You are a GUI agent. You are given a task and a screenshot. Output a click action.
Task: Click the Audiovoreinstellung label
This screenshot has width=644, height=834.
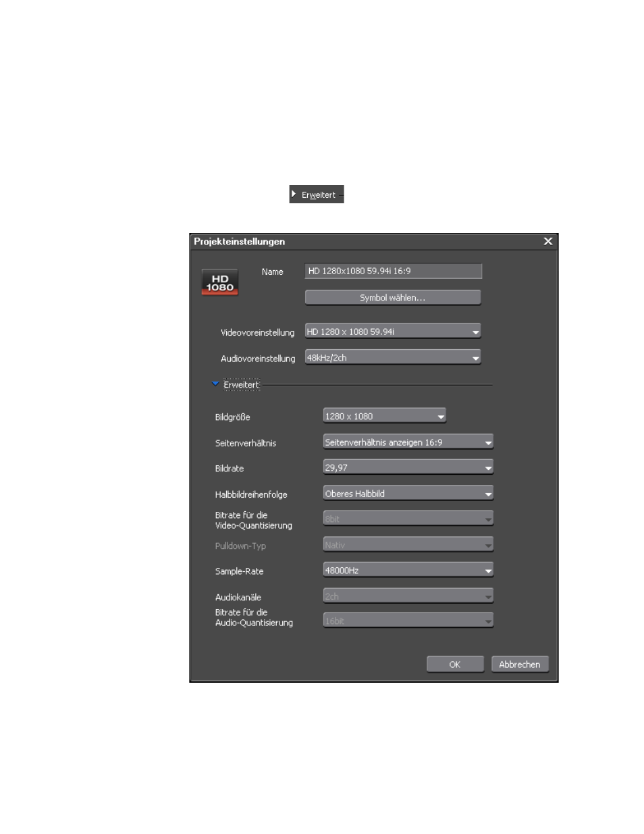(258, 359)
